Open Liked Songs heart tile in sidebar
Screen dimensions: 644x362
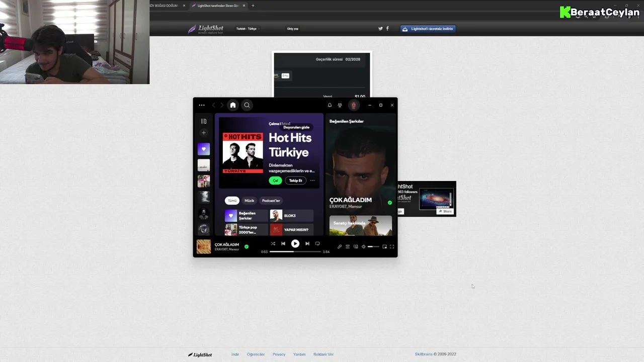tap(204, 149)
